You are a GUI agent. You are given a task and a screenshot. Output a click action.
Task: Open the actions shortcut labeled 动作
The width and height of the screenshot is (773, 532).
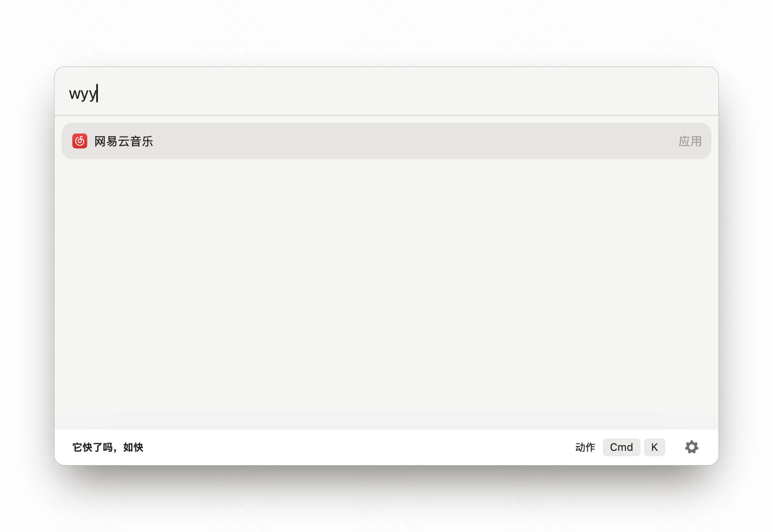point(585,447)
